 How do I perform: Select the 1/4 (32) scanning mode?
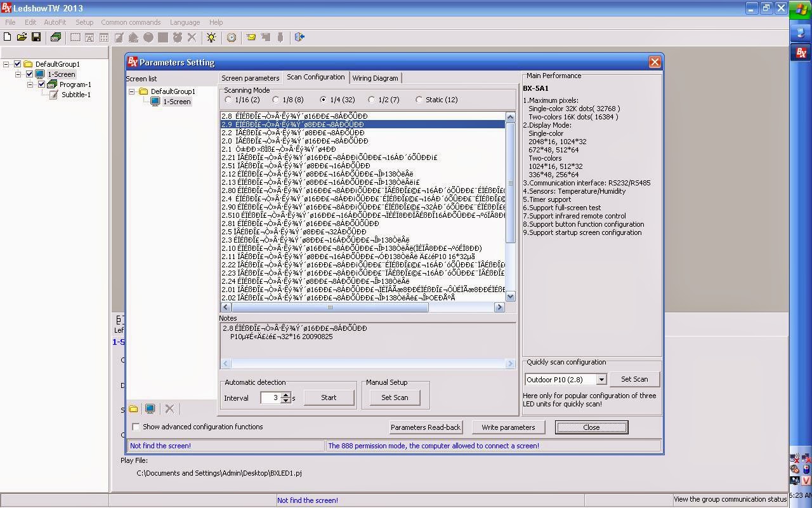pyautogui.click(x=324, y=100)
